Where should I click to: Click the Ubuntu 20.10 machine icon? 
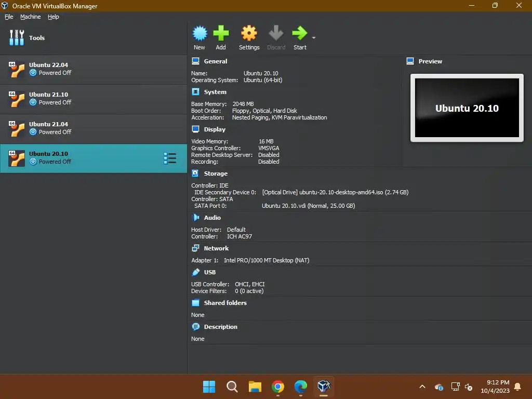tap(17, 158)
